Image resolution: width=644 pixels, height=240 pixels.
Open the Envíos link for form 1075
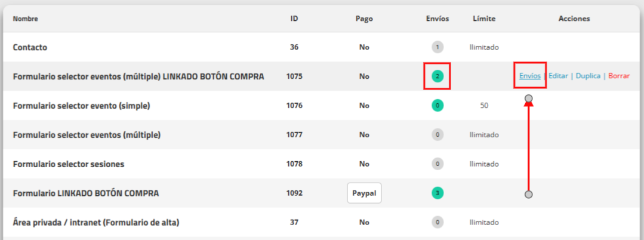click(x=530, y=76)
